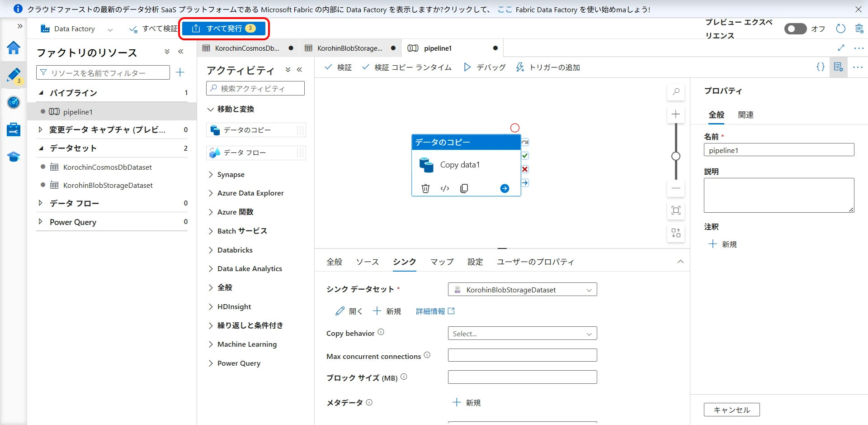Open the Sink dataset KorohinBlobStorageDataset dropdown

[522, 290]
